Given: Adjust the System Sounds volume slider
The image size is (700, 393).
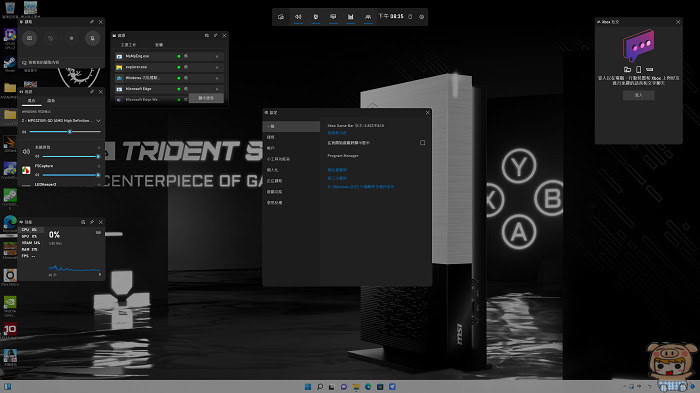Looking at the screenshot, I should pos(71,156).
